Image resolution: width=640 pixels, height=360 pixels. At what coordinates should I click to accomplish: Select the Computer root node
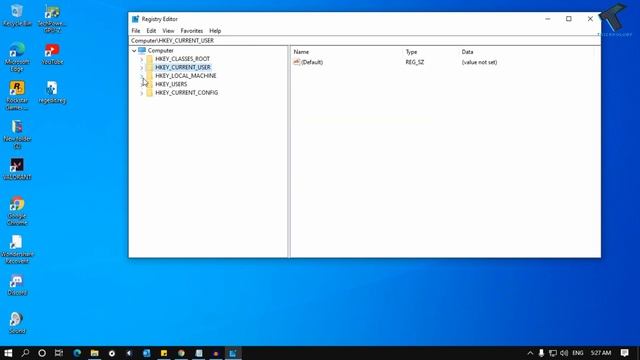(x=160, y=51)
